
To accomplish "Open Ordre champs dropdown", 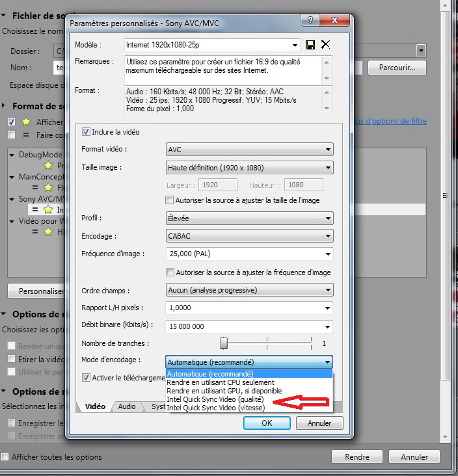I will pos(249,290).
